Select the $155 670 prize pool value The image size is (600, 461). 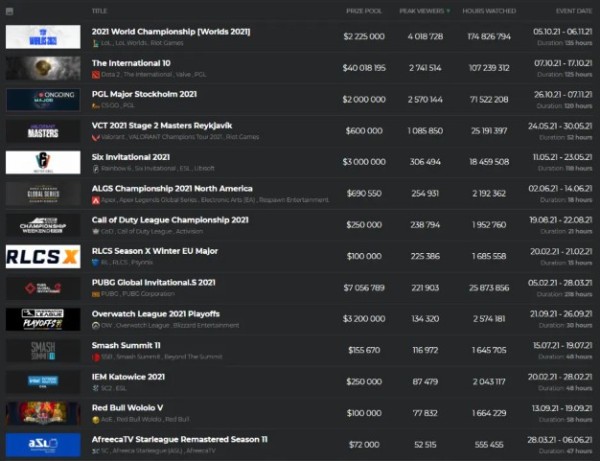click(364, 350)
